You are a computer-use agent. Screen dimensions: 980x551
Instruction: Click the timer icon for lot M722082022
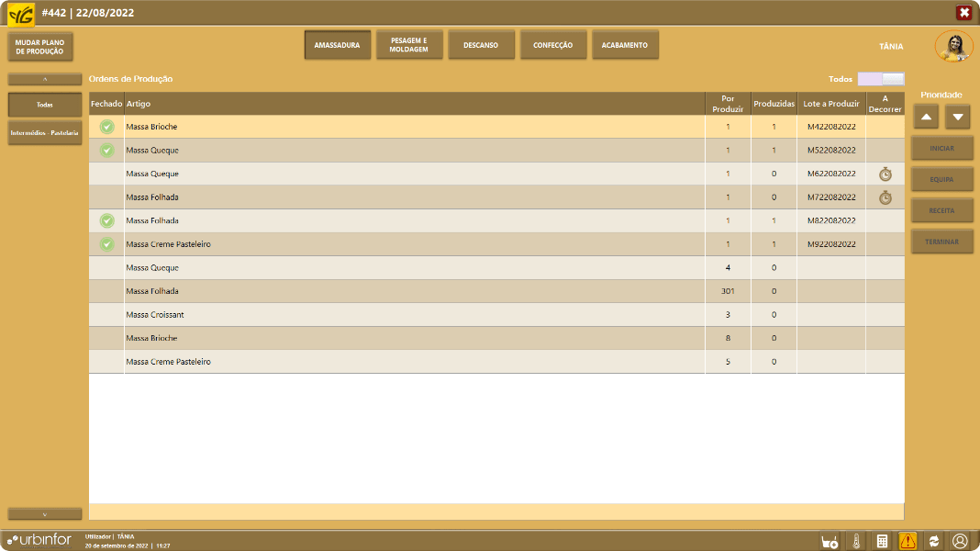[x=885, y=197]
